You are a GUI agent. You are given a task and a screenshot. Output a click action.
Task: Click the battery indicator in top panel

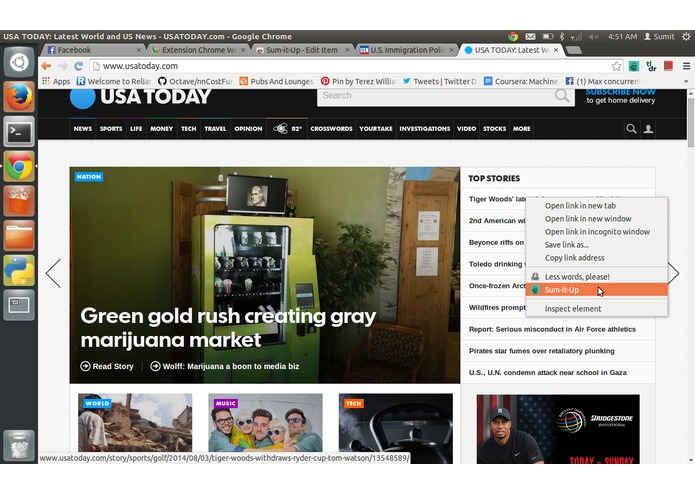tap(548, 36)
